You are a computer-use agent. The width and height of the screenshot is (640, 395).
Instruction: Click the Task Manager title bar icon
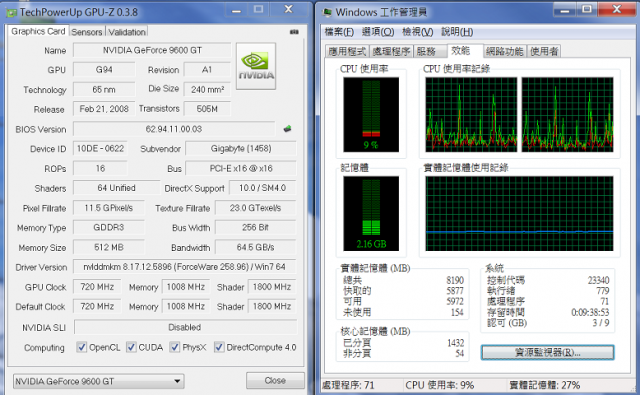pyautogui.click(x=327, y=12)
